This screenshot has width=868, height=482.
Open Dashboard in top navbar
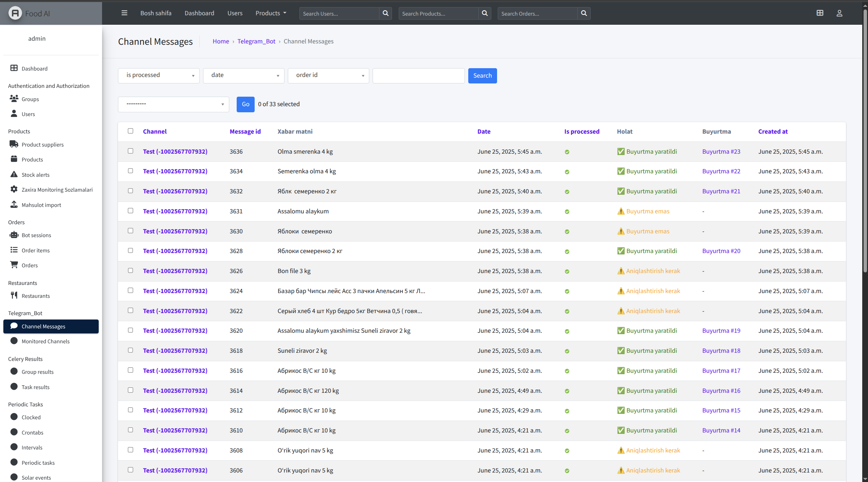199,13
